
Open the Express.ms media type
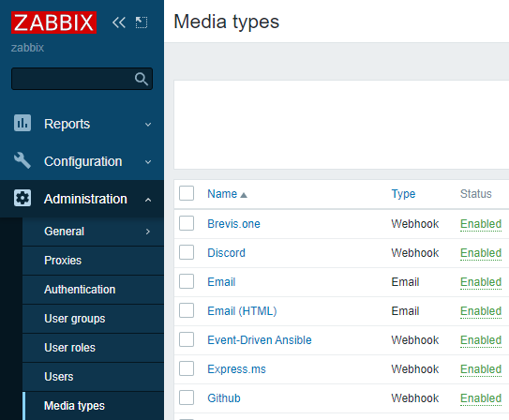coord(236,369)
